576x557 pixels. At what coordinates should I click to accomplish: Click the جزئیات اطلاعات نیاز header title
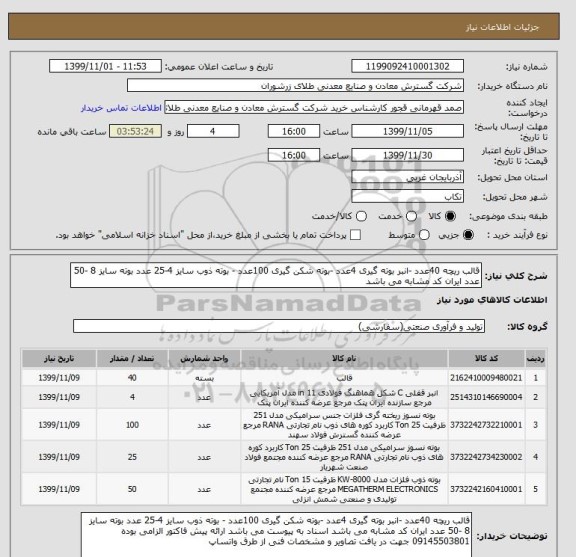(x=502, y=28)
